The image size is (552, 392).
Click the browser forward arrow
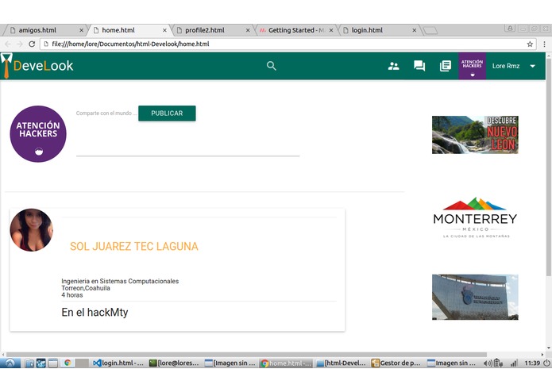coord(20,44)
